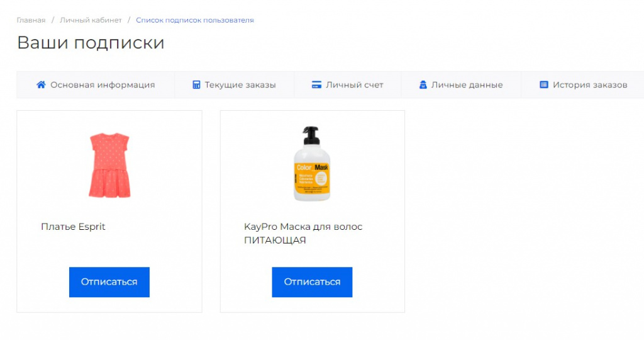Unsubscribe from Платье Esprit with Отписаться
Screen dimensions: 644x340
coord(109,282)
